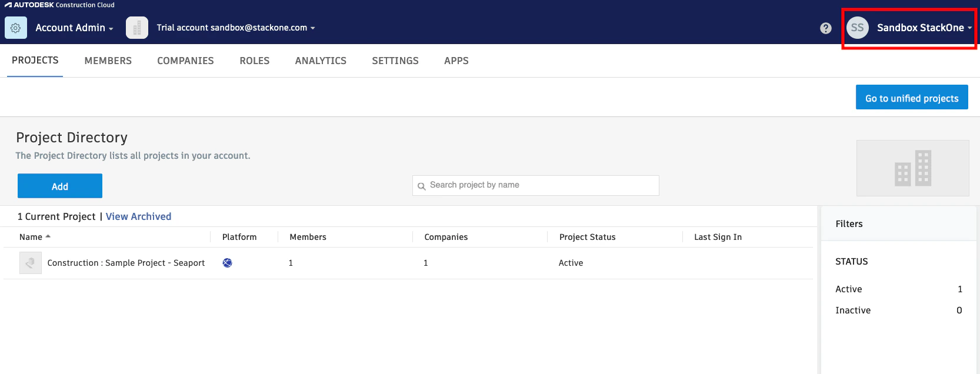Click the blue platform globe icon
This screenshot has width=980, height=374.
click(x=227, y=263)
